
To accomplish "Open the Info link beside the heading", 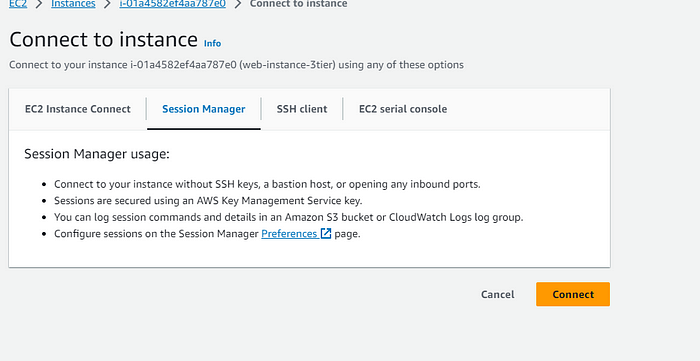I will pyautogui.click(x=212, y=43).
